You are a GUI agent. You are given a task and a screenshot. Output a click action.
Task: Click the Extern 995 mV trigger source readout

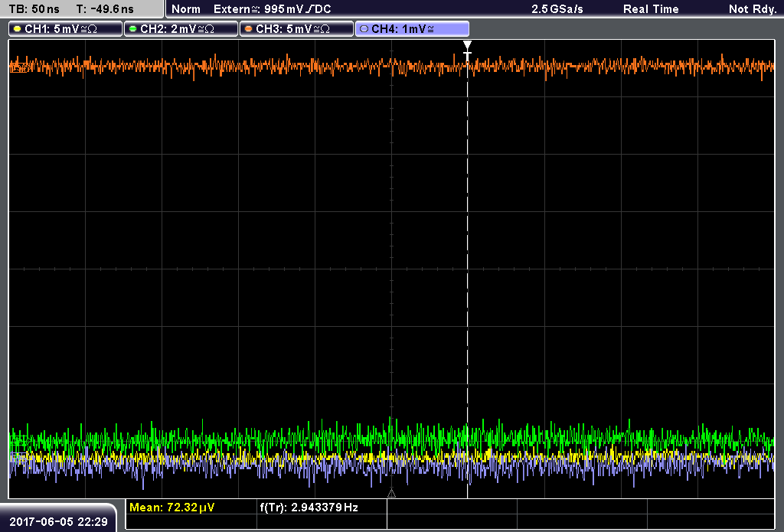(273, 9)
